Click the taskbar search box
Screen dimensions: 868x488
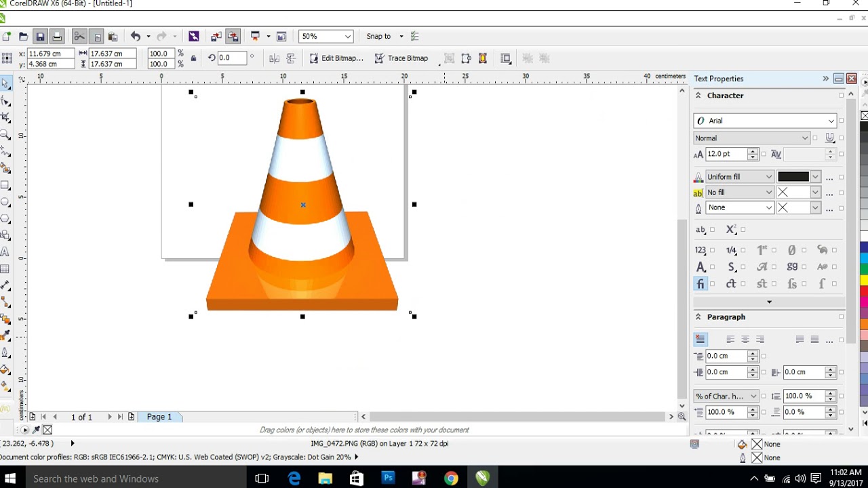[136, 479]
